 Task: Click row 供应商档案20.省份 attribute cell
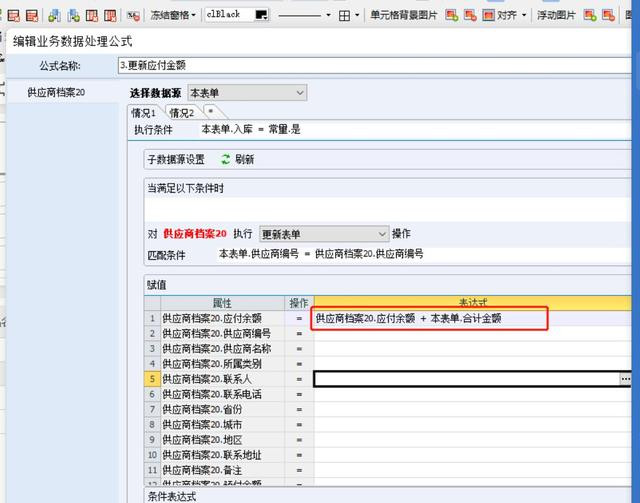[222, 410]
